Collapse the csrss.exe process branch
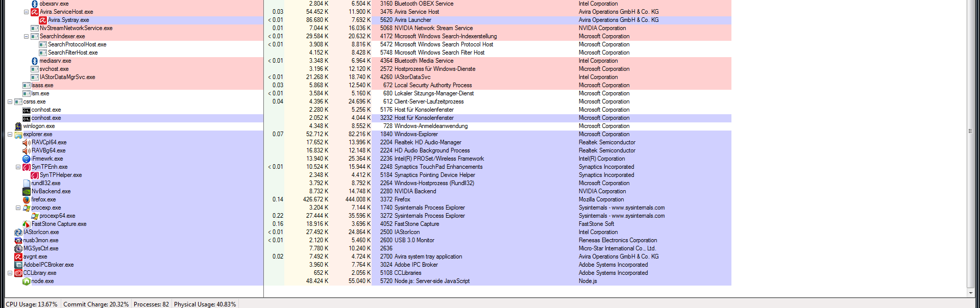This screenshot has height=308, width=980. pyautogui.click(x=10, y=101)
